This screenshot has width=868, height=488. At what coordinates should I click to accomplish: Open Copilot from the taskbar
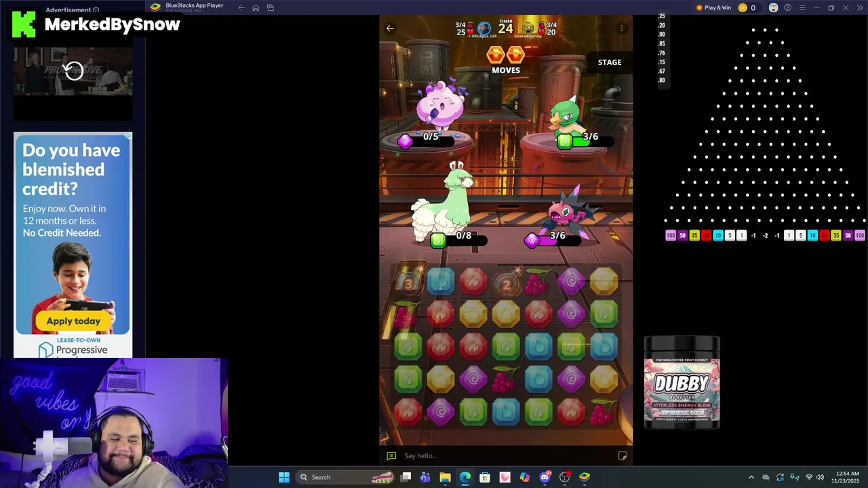click(525, 477)
